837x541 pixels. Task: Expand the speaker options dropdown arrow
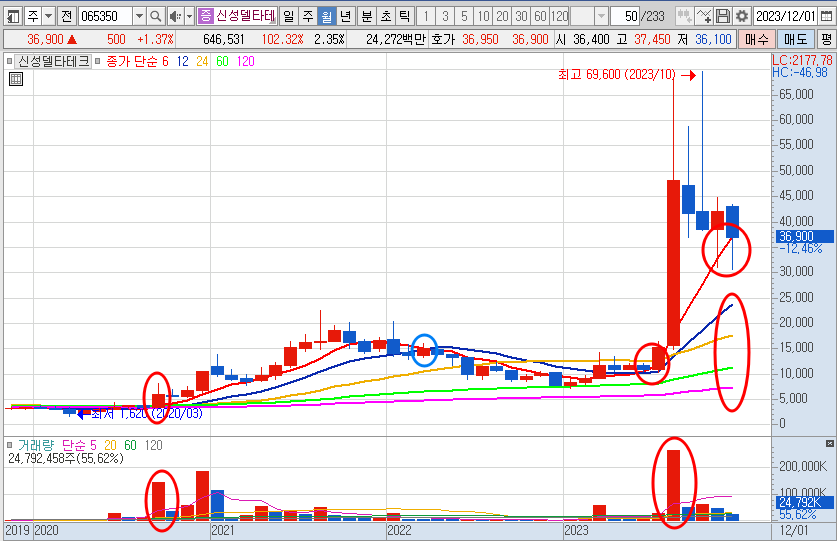tap(189, 17)
